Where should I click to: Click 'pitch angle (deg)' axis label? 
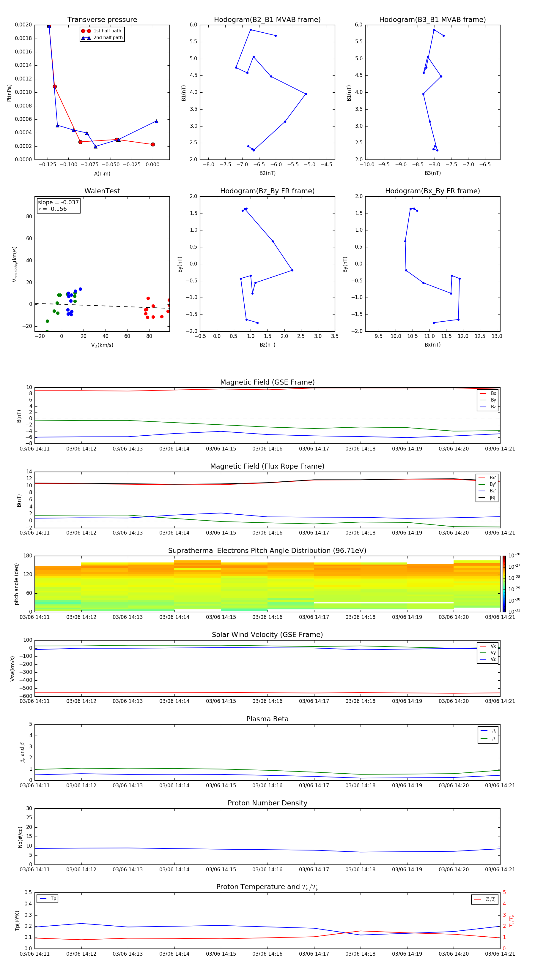pos(17,584)
